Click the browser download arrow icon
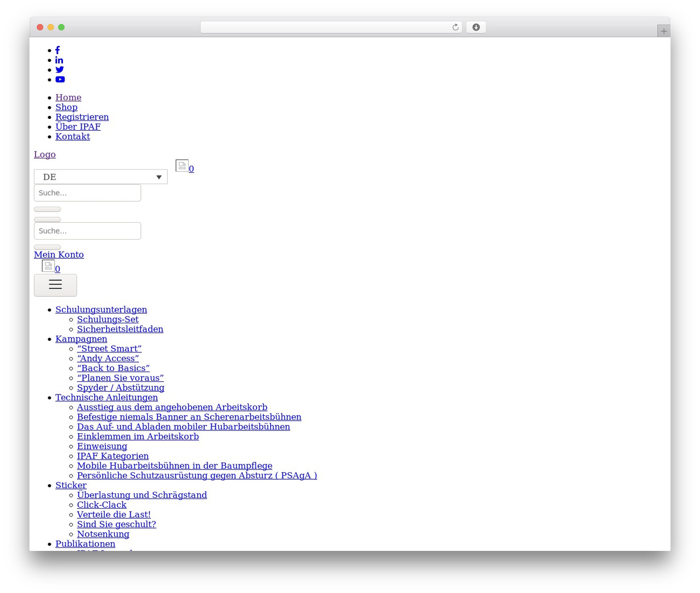This screenshot has width=700, height=593. pyautogui.click(x=476, y=27)
